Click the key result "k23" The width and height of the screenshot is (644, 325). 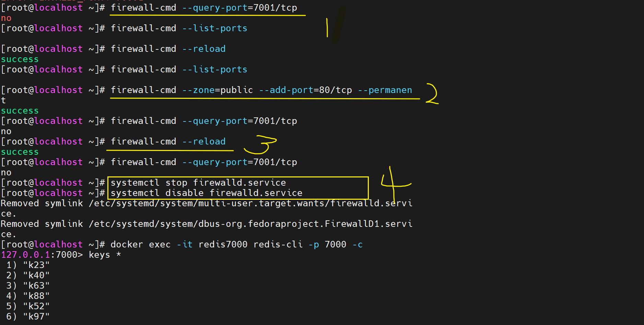[36, 265]
